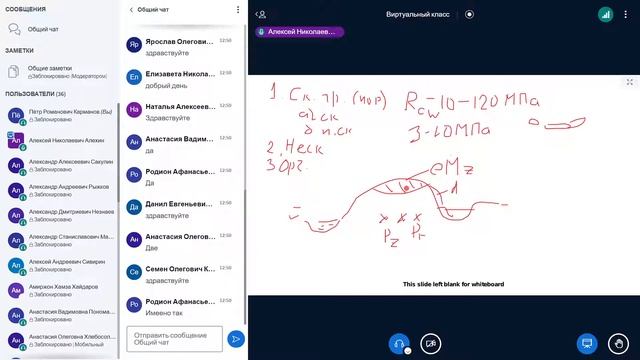This screenshot has width=640, height=360.
Task: Select user Алексей Андреевич Сиверин
Action: click(x=61, y=265)
